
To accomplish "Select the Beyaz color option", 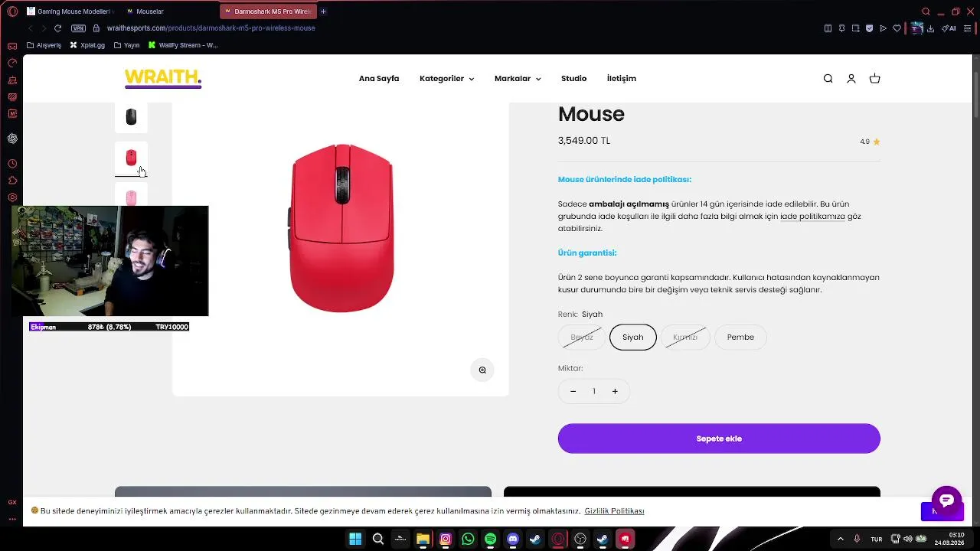I will (x=582, y=337).
